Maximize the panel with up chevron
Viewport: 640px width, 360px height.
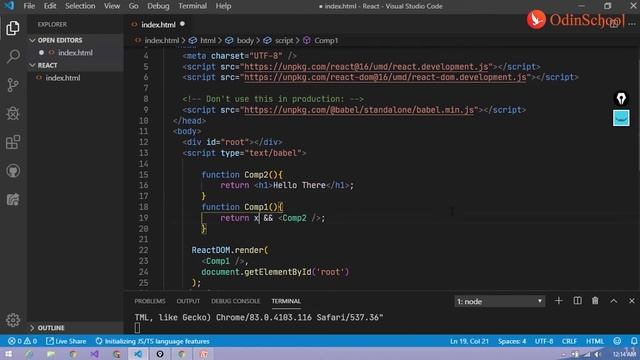pyautogui.click(x=613, y=301)
